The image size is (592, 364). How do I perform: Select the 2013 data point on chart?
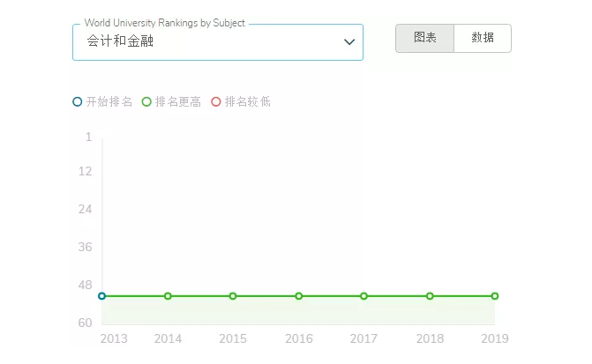click(101, 296)
